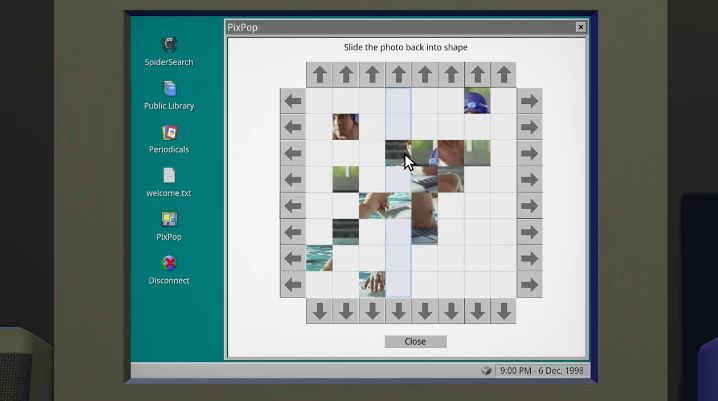
Task: Launch the PixPop desktop icon
Action: point(169,226)
